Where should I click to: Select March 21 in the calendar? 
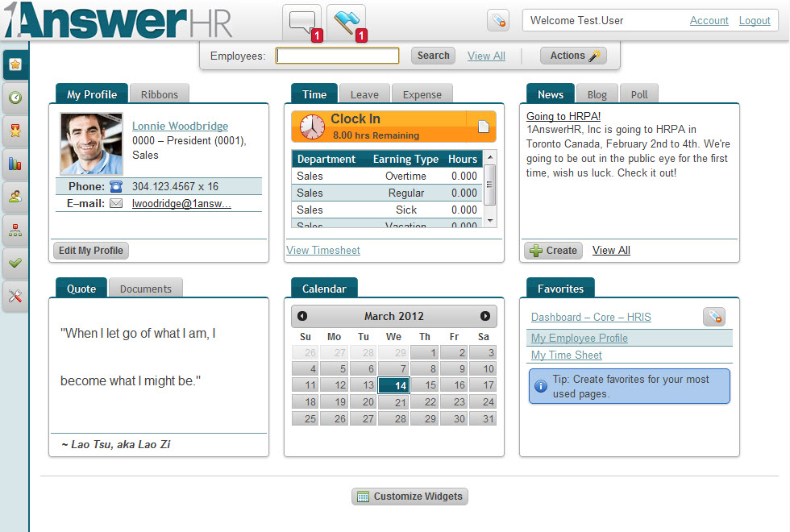click(x=394, y=402)
